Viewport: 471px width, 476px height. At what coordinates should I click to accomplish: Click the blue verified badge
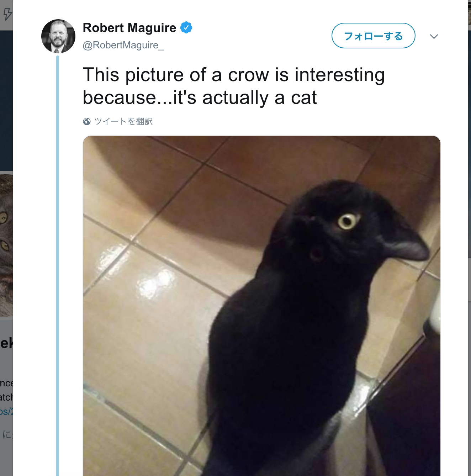[x=186, y=27]
